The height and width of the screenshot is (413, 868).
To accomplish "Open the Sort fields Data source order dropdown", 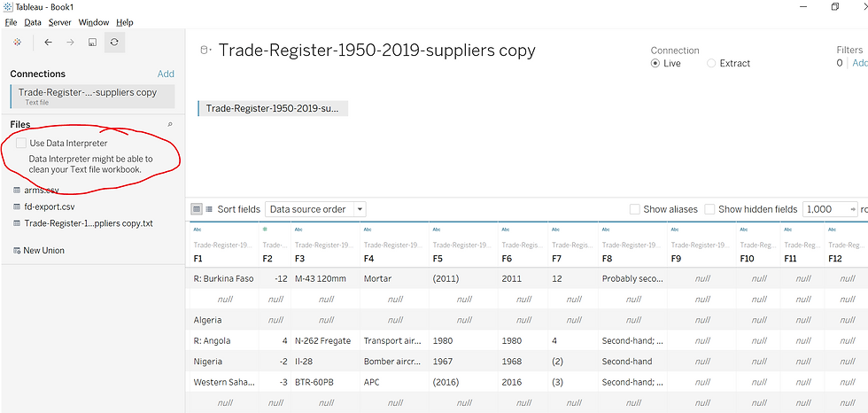I will click(x=315, y=209).
